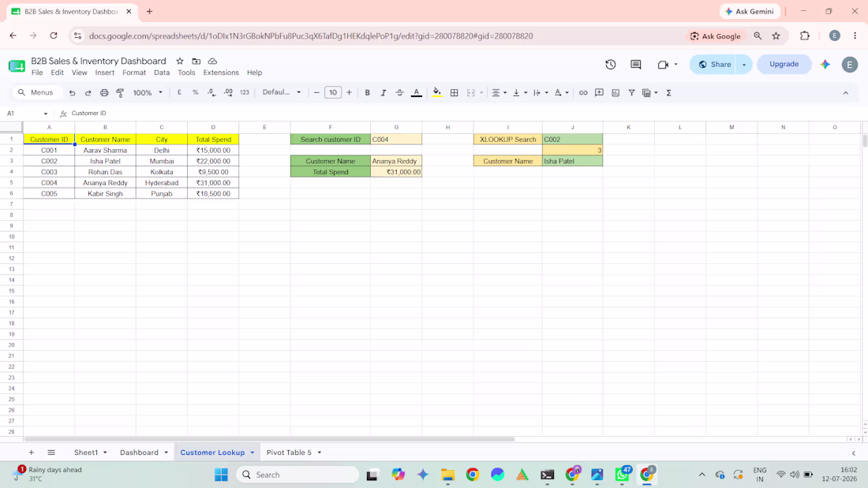Screen dimensions: 868x488
Task: Open the text color picker
Action: 417,93
